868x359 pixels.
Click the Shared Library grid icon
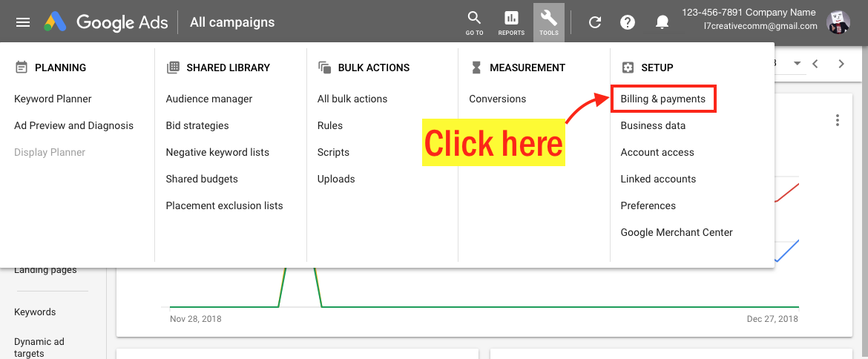tap(173, 67)
